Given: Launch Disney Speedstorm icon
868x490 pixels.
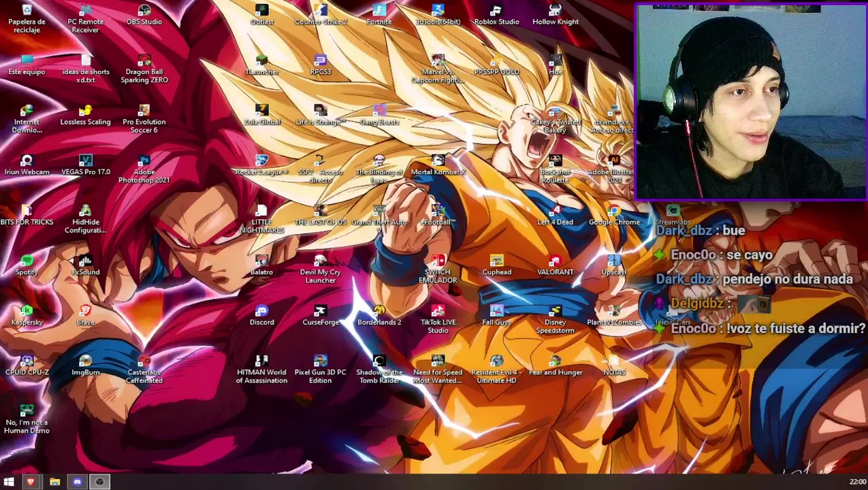Looking at the screenshot, I should [556, 318].
